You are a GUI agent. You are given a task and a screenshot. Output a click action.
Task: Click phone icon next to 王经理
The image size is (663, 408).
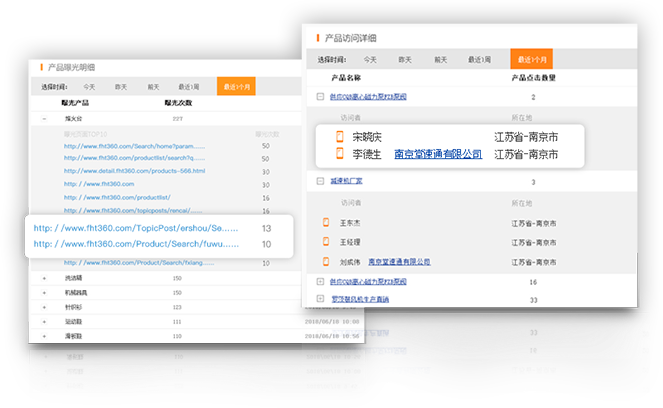[325, 242]
